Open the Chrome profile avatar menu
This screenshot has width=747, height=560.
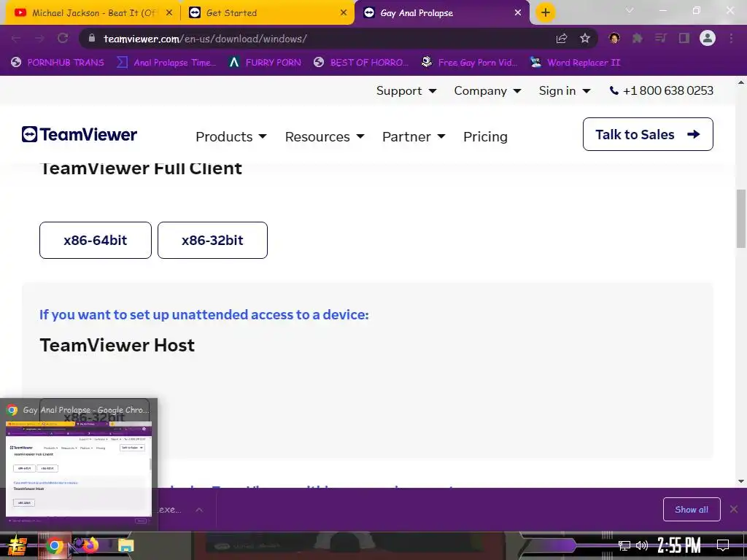coord(708,38)
